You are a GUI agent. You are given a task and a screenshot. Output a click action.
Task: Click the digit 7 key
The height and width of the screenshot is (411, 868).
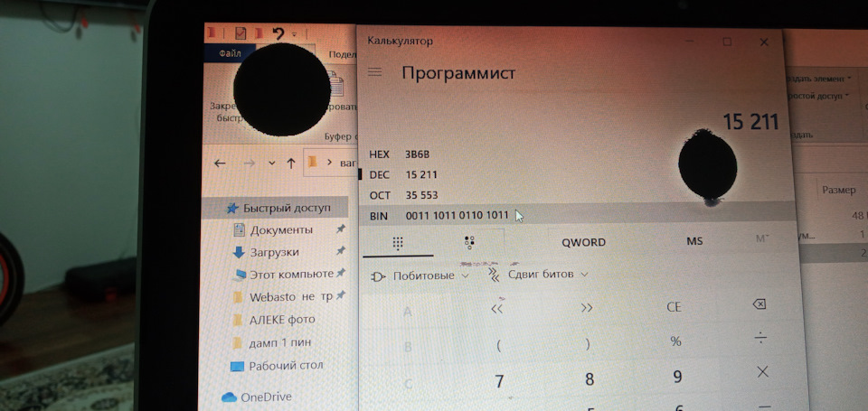499,381
